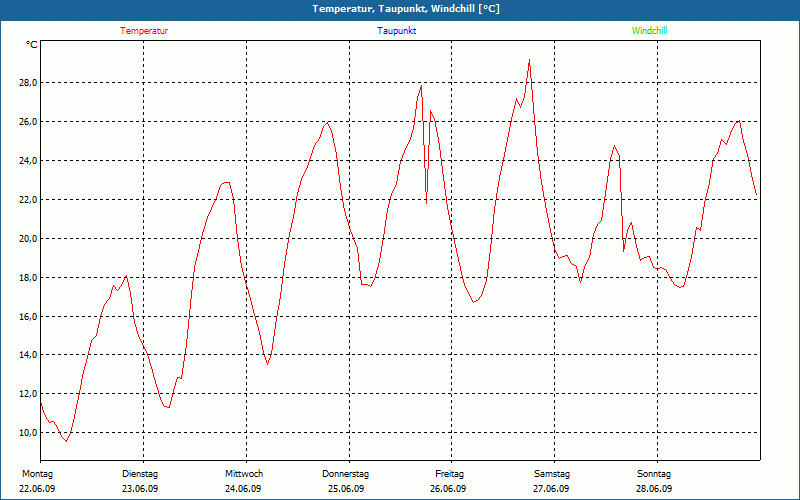Click the 23.06.09 date label
The width and height of the screenshot is (800, 500).
click(140, 489)
